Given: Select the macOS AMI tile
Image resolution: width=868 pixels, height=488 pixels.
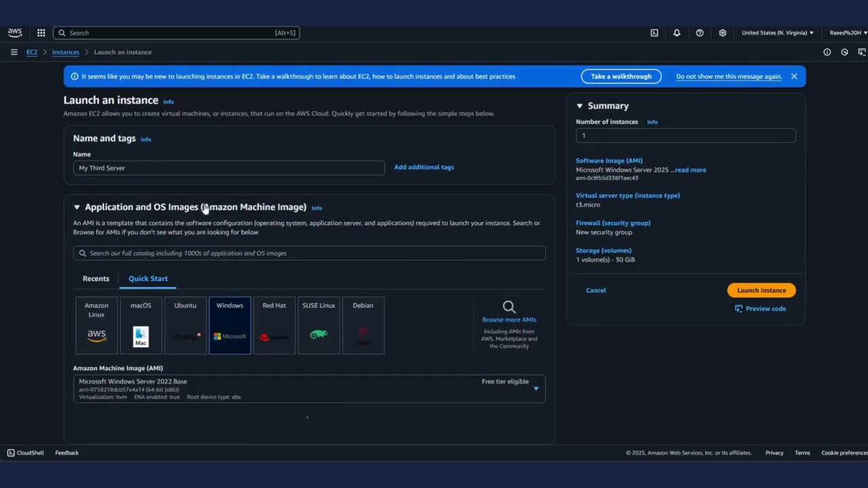Looking at the screenshot, I should click(x=141, y=325).
